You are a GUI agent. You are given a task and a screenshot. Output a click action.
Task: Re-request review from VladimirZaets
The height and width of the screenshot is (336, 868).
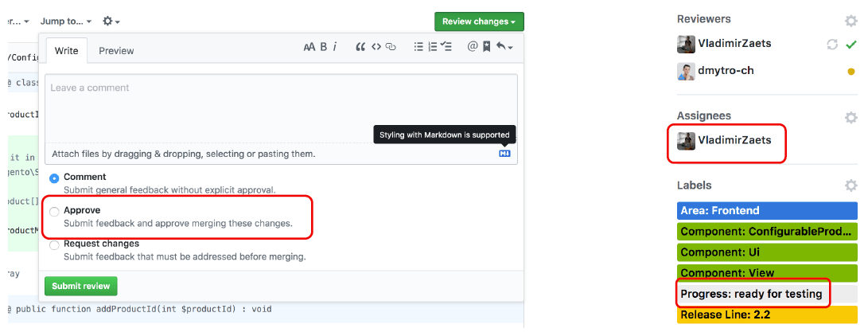point(832,45)
